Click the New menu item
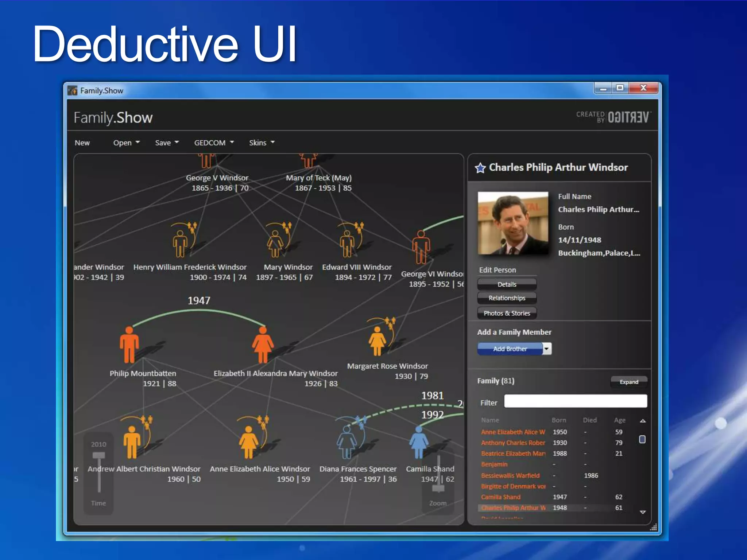Image resolution: width=747 pixels, height=560 pixels. point(82,143)
